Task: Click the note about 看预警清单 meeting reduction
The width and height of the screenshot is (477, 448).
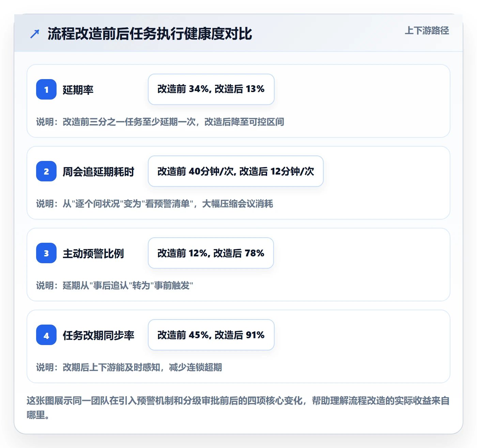Action: click(x=155, y=204)
